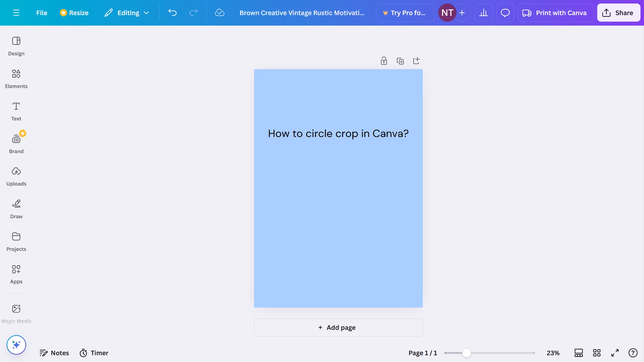Duplicate the current page
Image resolution: width=644 pixels, height=362 pixels.
(x=400, y=61)
